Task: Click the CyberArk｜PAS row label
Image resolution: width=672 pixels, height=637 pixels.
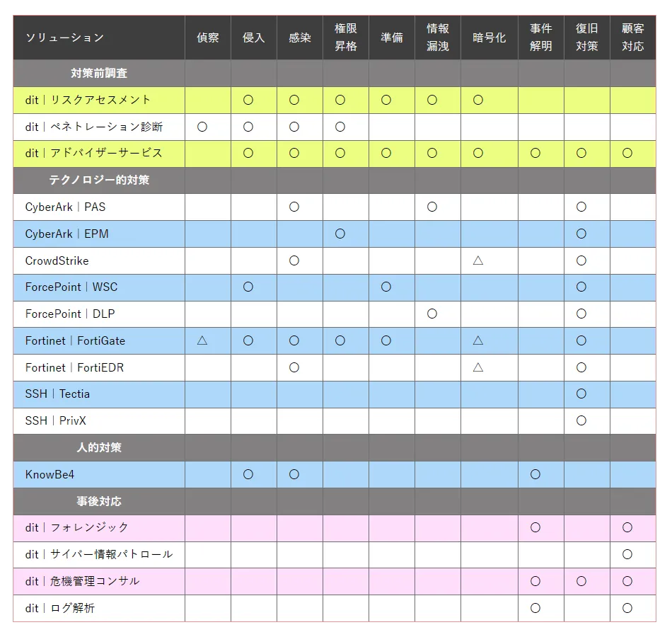Action: click(65, 207)
